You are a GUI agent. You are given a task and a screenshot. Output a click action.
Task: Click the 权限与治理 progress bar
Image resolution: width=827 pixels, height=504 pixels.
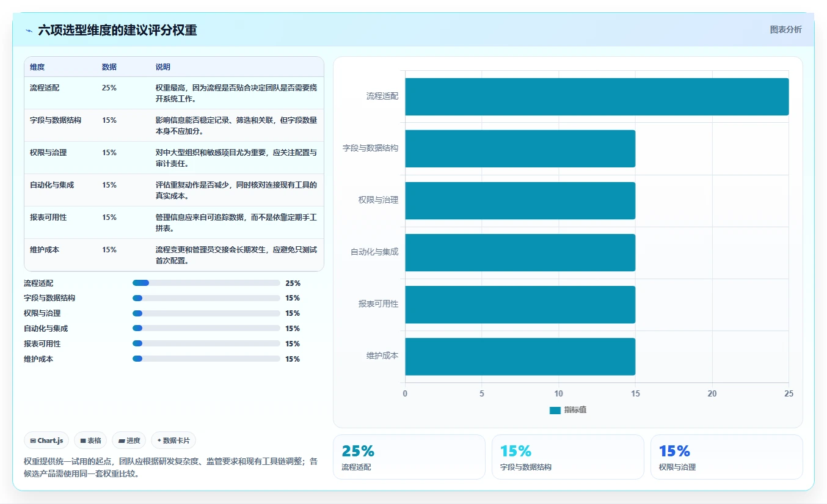click(x=206, y=313)
